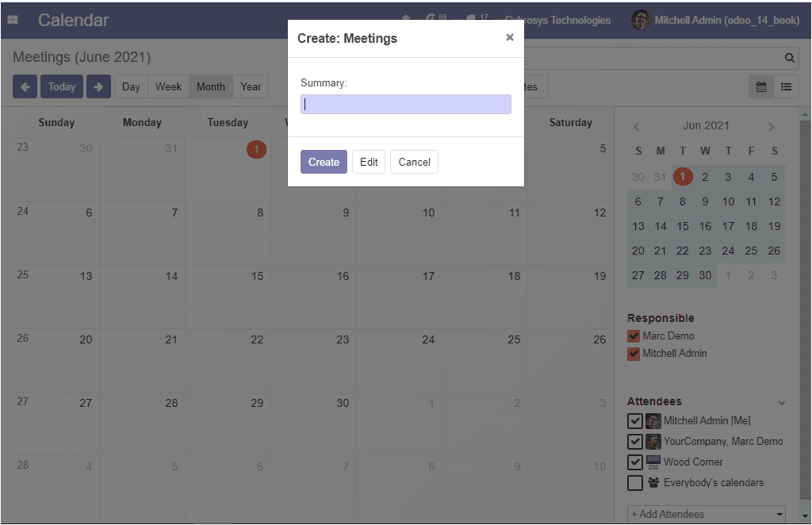Click the Cancel button
Image resolution: width=812 pixels, height=525 pixels.
(414, 163)
